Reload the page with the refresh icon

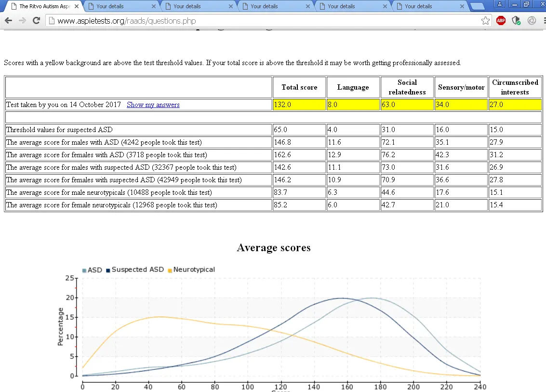coord(36,21)
